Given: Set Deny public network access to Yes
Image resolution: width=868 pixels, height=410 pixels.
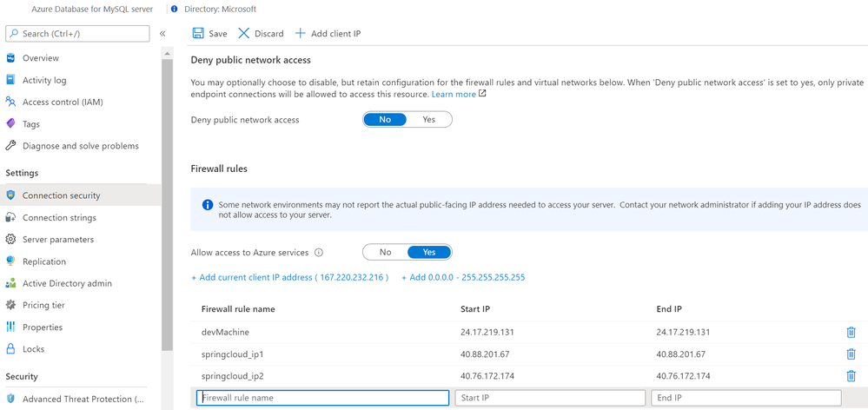Looking at the screenshot, I should click(x=429, y=120).
